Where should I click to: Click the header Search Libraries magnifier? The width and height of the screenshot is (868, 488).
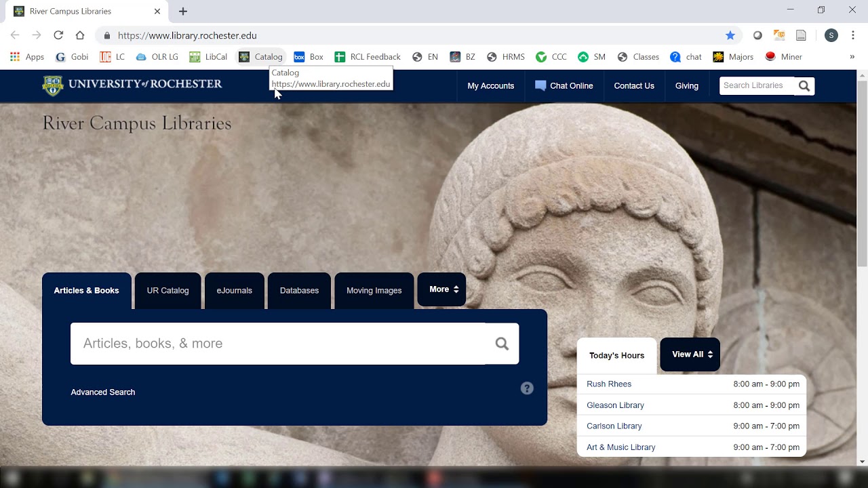pyautogui.click(x=804, y=85)
